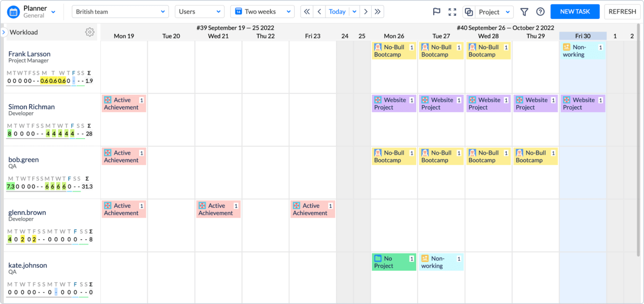Go to previous period single arrow
644x304 pixels.
(319, 12)
